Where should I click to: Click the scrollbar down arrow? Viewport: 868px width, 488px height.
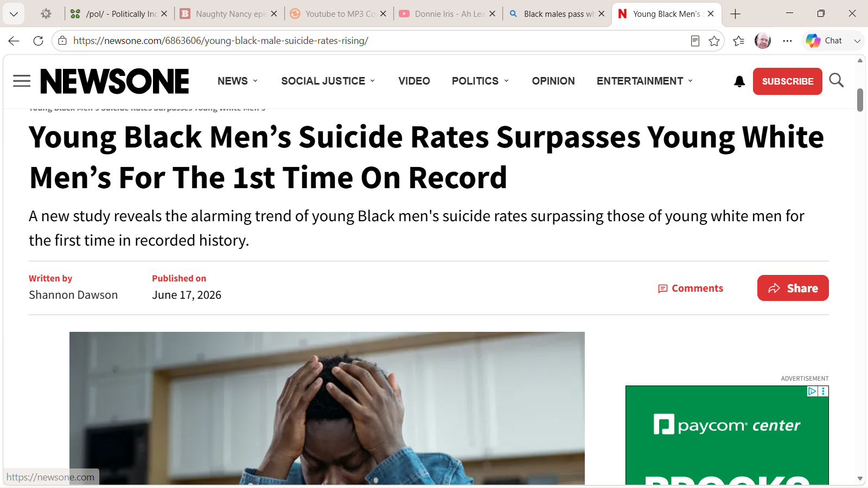(860, 479)
